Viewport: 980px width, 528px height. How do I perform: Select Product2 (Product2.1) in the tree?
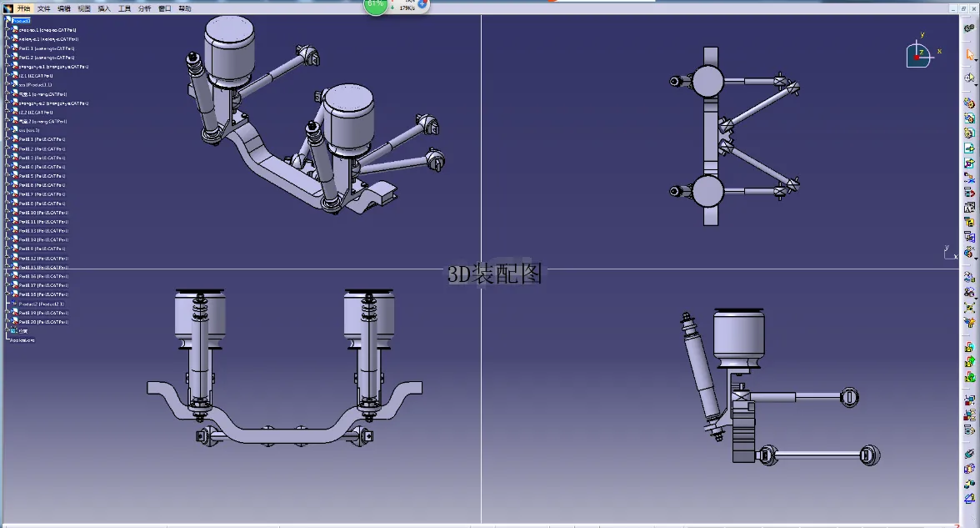click(42, 304)
